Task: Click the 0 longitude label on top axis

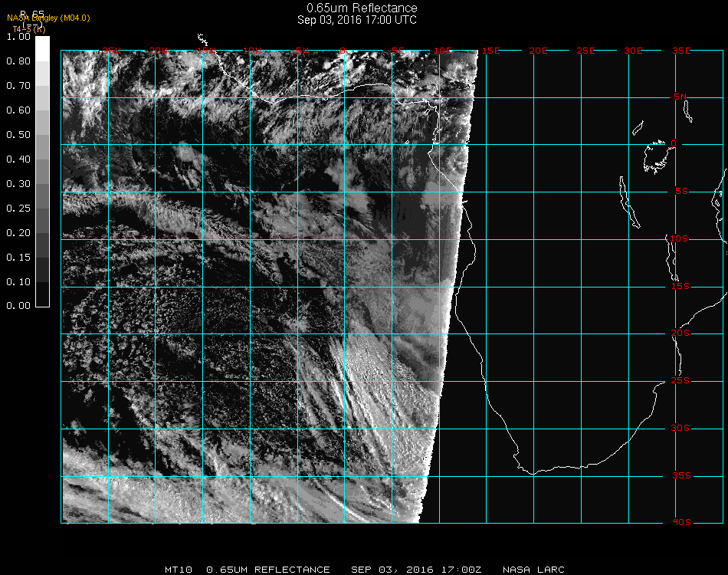Action: click(x=343, y=51)
